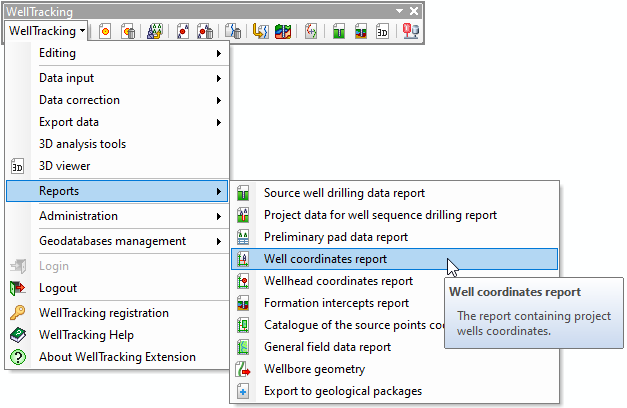Click the red dot page with trash icon
The width and height of the screenshot is (627, 408).
[205, 31]
